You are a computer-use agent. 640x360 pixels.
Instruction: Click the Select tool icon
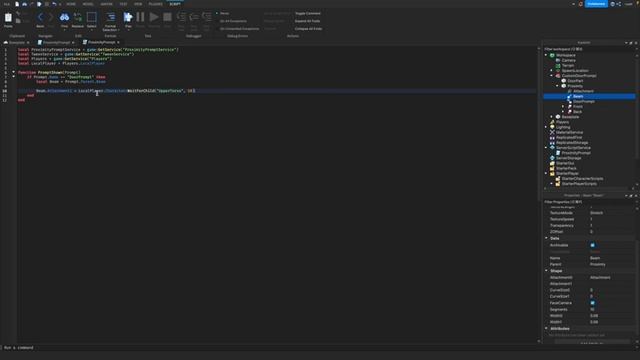click(91, 17)
